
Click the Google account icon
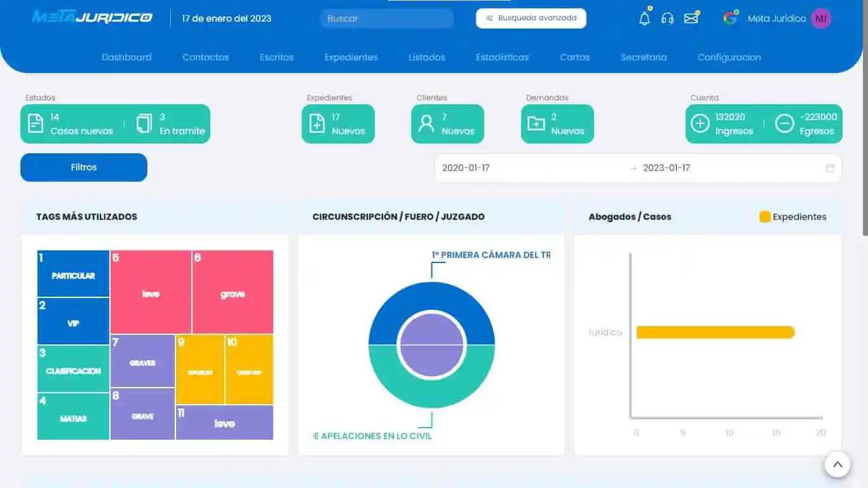click(x=729, y=18)
